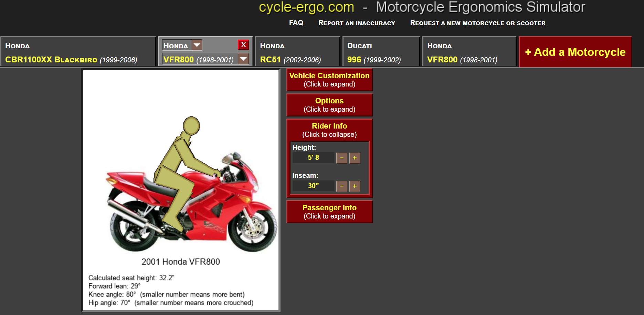Click the cycle-ergo.com site title
Viewport: 644px width, 315px height.
point(306,7)
